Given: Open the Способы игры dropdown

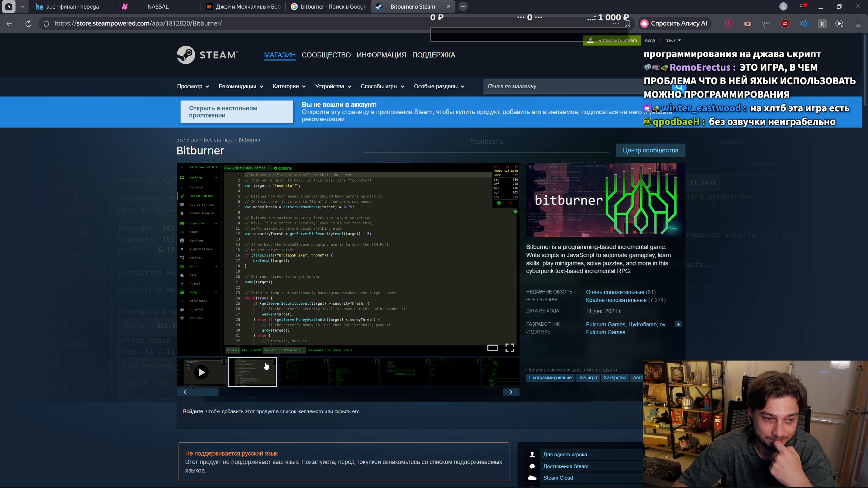Looking at the screenshot, I should pos(383,86).
